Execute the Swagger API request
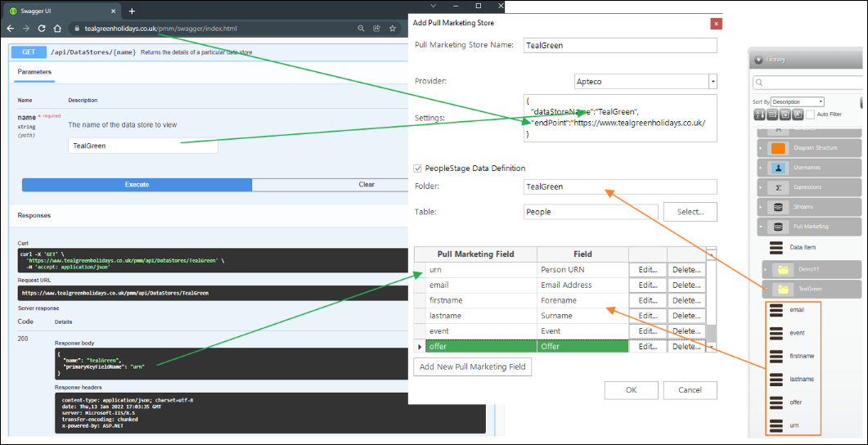868x445 pixels. (x=137, y=185)
